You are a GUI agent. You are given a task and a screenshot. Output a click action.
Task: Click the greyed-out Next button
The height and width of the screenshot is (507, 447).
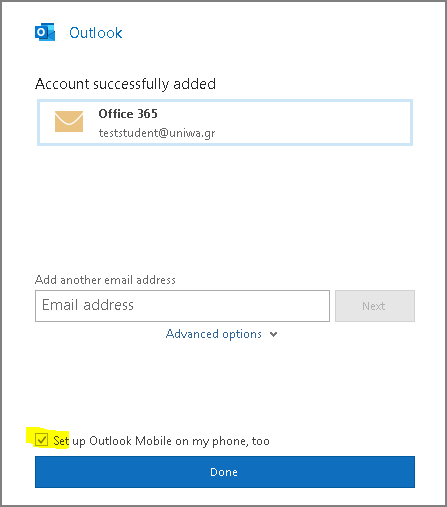coord(375,306)
